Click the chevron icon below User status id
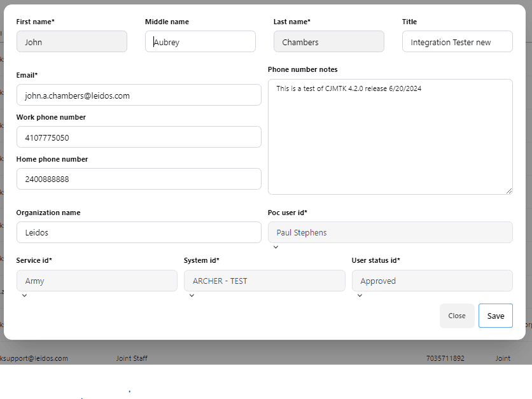 [360, 295]
